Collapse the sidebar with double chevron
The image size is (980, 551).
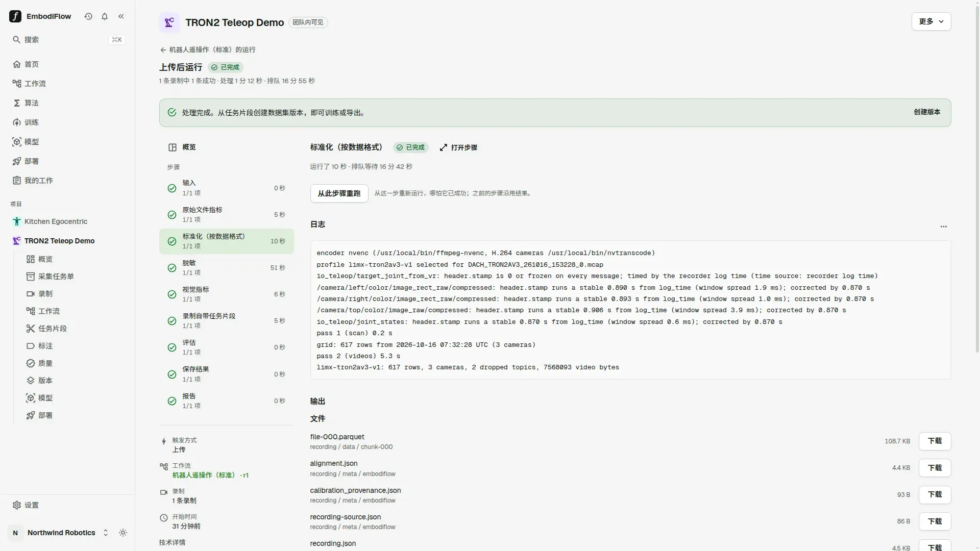121,16
